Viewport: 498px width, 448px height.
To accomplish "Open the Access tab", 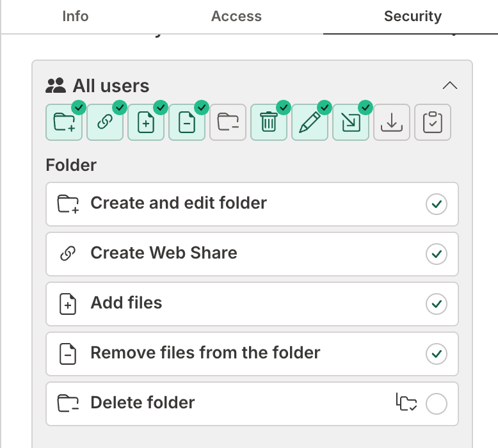I will (236, 17).
